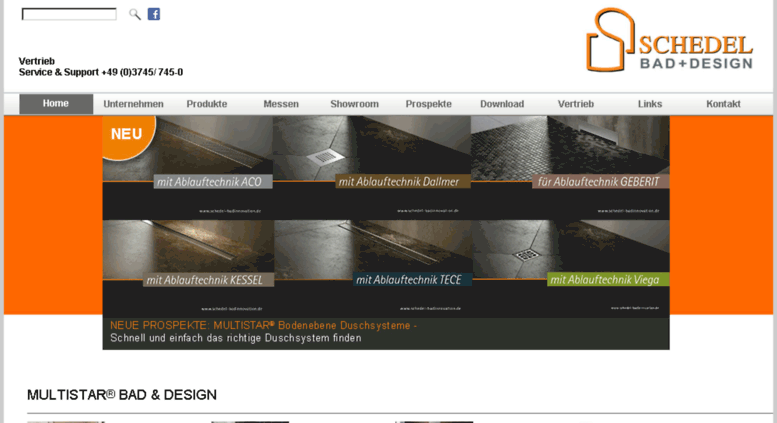Open the Messen menu
This screenshot has height=423, width=777.
point(281,104)
